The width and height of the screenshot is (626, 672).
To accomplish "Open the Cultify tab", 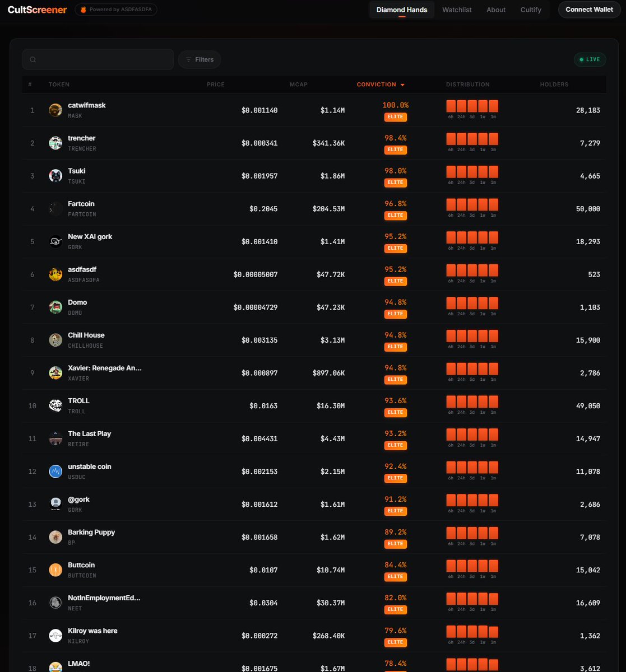I will point(531,10).
